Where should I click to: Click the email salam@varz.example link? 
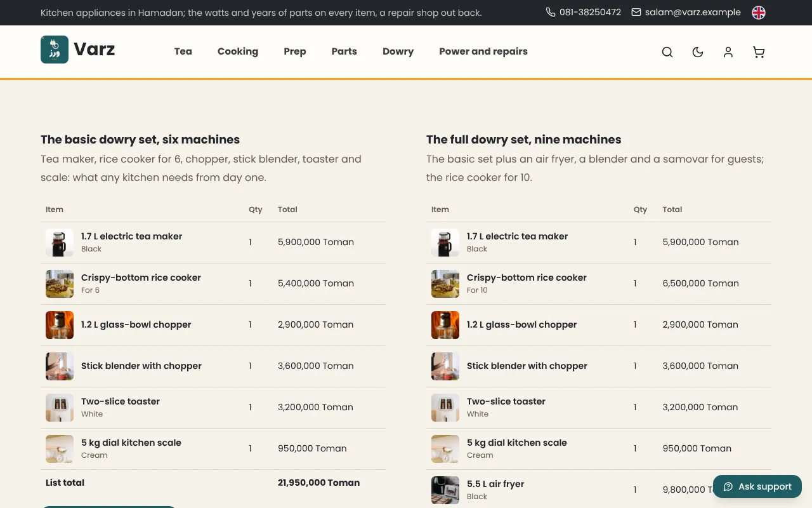pos(686,12)
